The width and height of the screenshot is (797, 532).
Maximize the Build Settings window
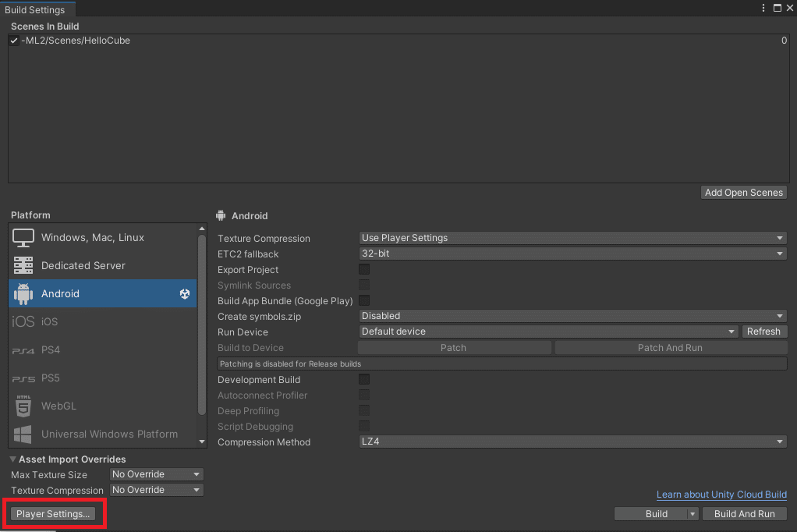pos(778,8)
